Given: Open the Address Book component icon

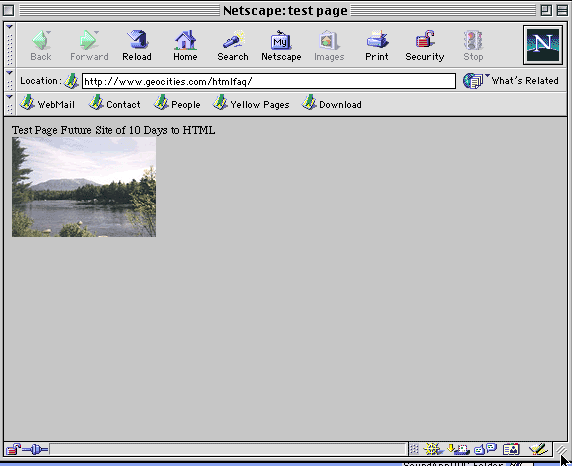Looking at the screenshot, I should click(x=511, y=449).
